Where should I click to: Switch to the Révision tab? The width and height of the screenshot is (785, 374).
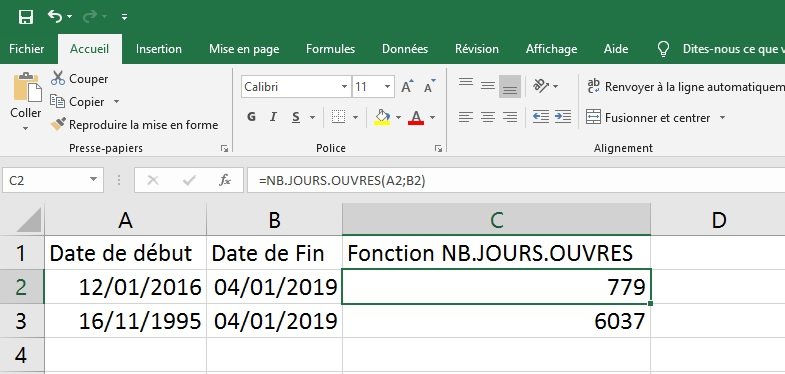click(477, 49)
